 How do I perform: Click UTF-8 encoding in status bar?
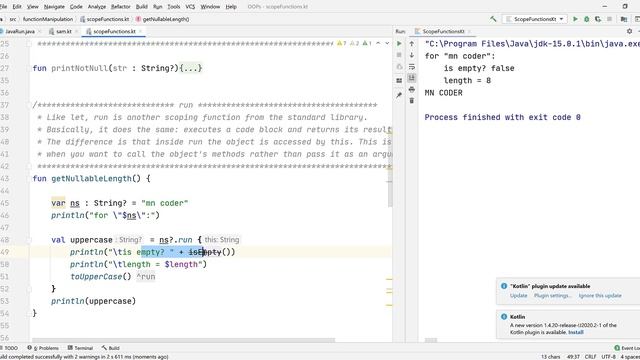click(x=608, y=357)
